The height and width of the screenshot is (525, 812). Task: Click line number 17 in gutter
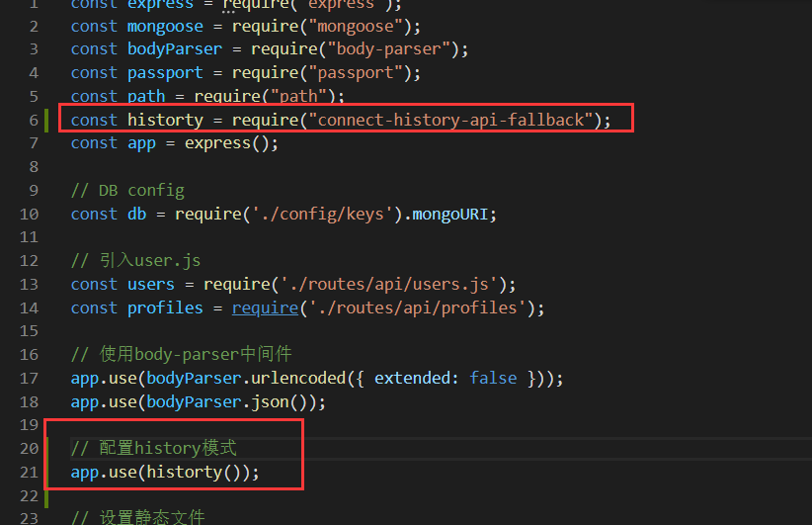(29, 378)
